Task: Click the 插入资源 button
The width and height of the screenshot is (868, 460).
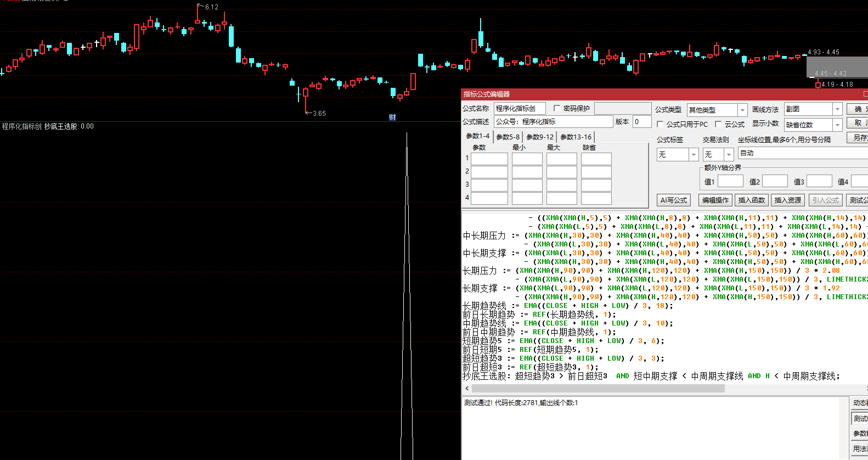Action: (x=787, y=200)
